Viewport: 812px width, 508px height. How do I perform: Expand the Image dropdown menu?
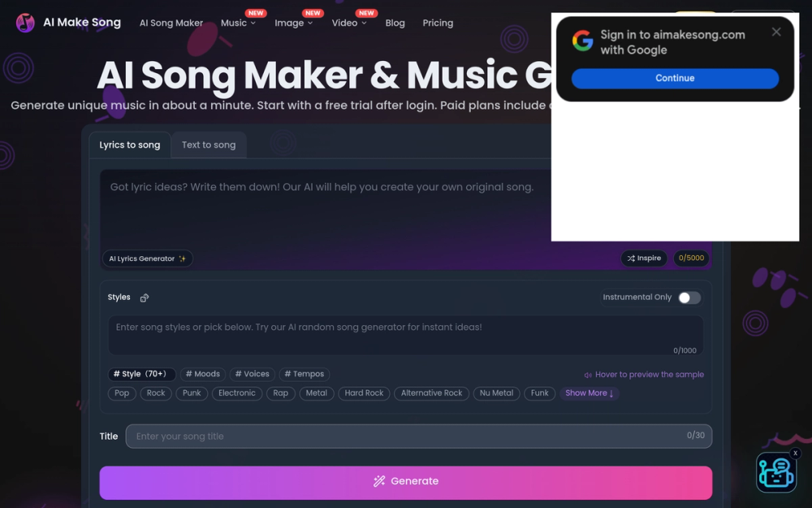(x=293, y=23)
